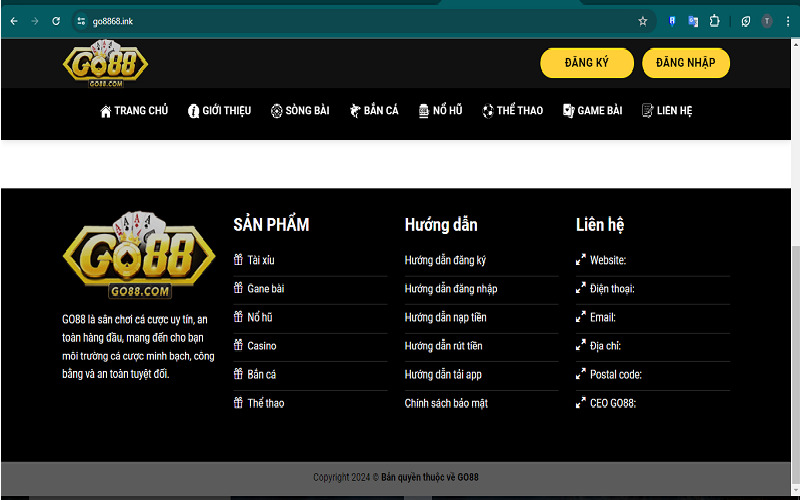800x500 pixels.
Task: Click the leaf-shaped toolbar icon
Action: pos(745,21)
